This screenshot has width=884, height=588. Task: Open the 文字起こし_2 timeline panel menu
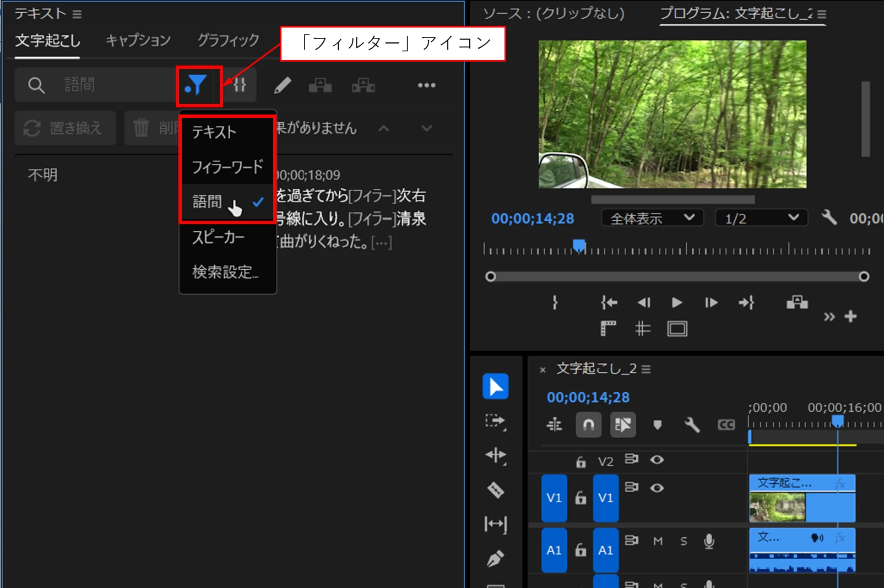646,369
